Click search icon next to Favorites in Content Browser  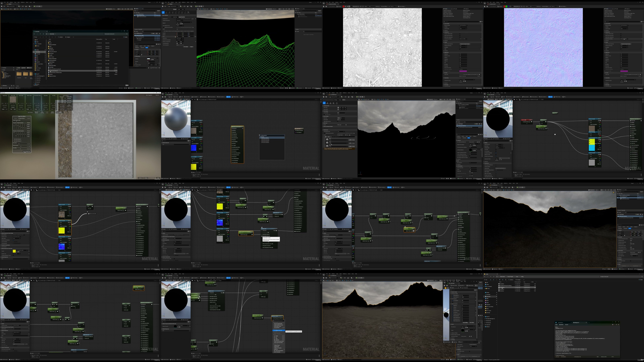pos(14,68)
